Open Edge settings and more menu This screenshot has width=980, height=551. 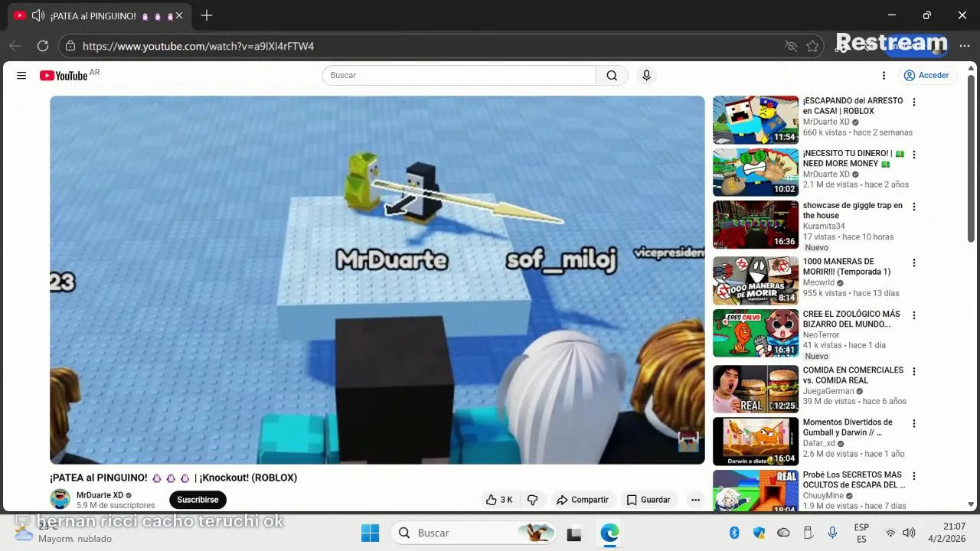pos(964,46)
